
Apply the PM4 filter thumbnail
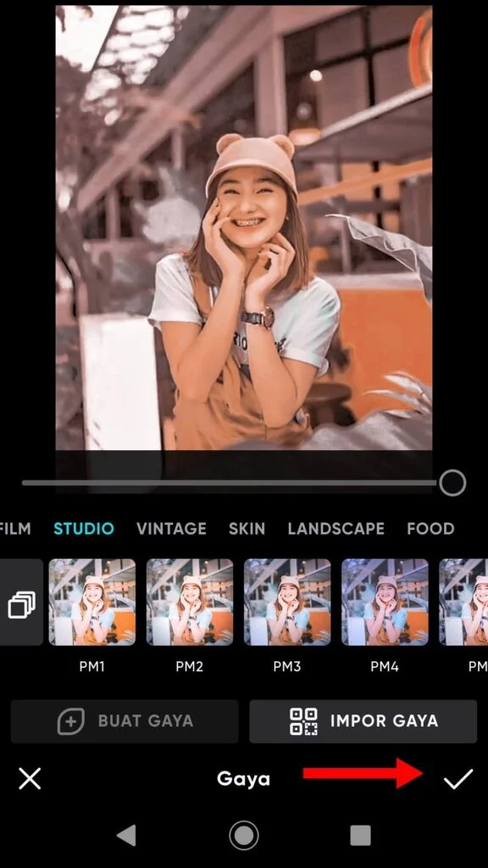[x=385, y=603]
